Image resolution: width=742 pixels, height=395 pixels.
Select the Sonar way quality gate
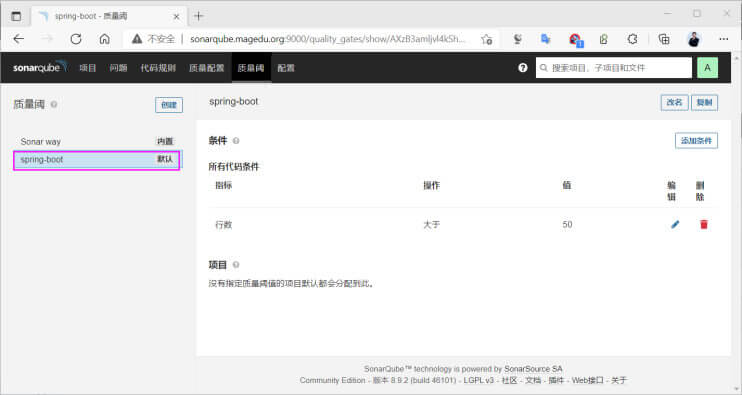tap(97, 141)
